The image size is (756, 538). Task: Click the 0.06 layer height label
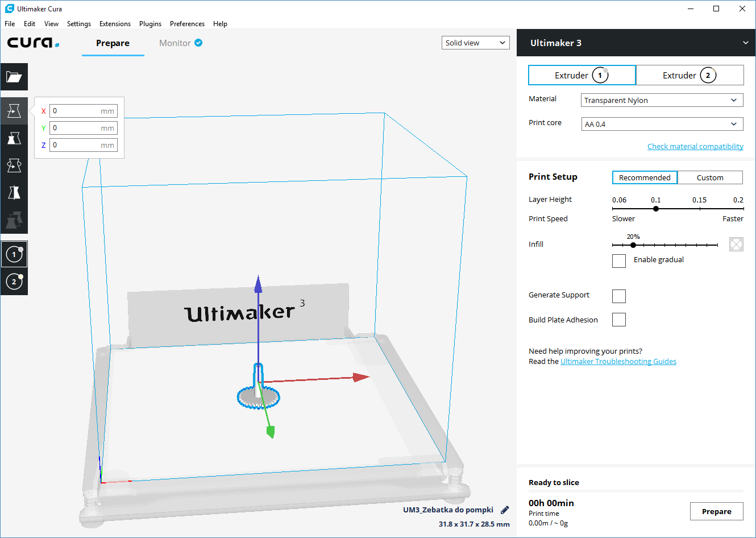619,200
